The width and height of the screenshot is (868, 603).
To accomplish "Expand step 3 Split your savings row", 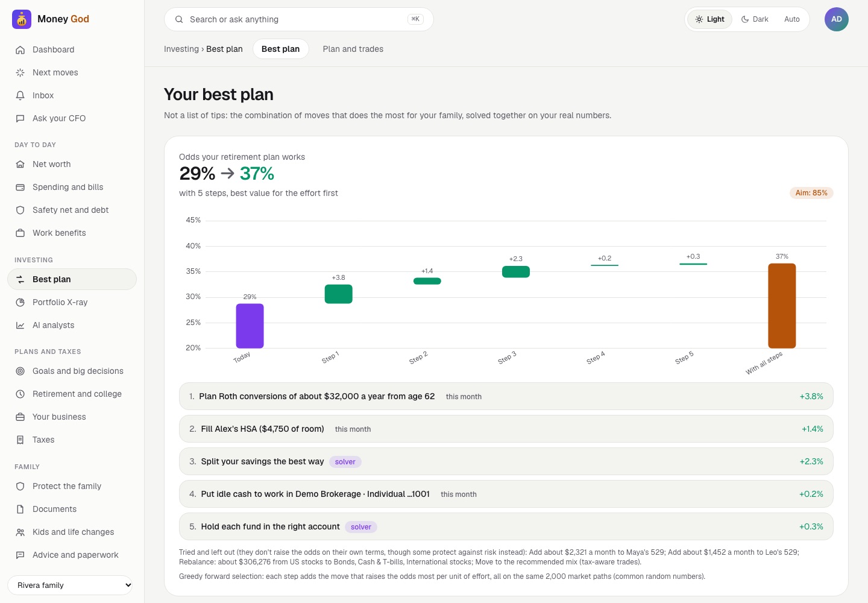I will click(506, 462).
